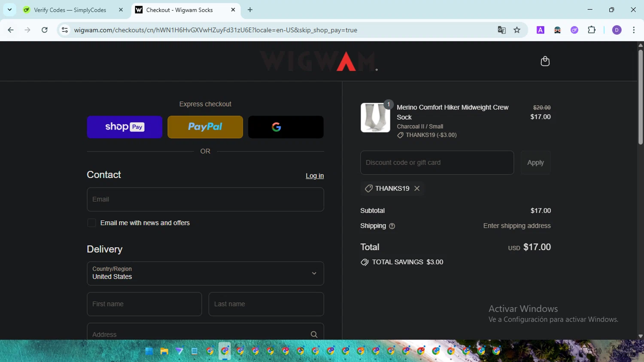Click the wigwam.com URL in the address bar

click(x=216, y=30)
